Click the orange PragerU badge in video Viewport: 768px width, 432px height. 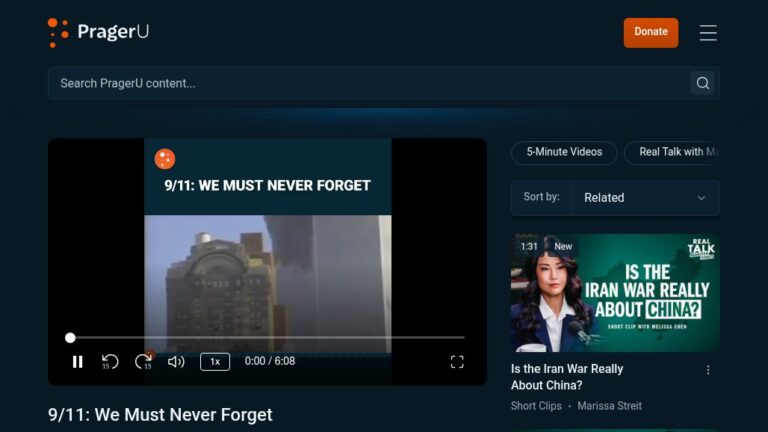coord(165,159)
